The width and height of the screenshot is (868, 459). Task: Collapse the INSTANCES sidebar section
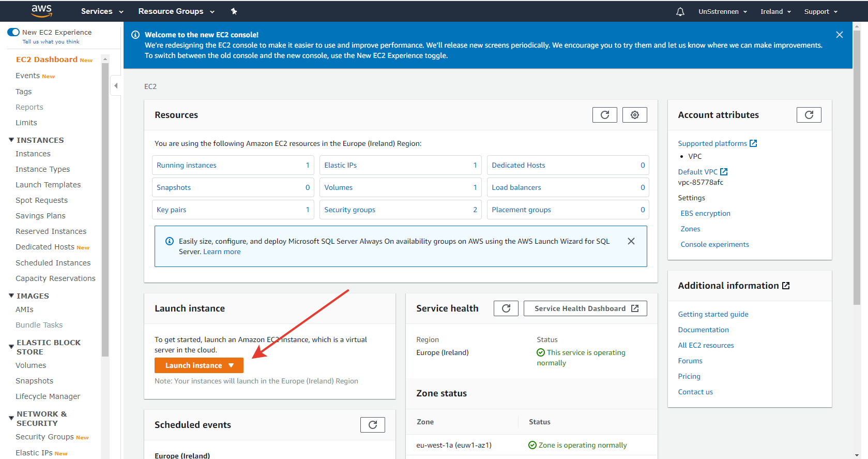11,140
